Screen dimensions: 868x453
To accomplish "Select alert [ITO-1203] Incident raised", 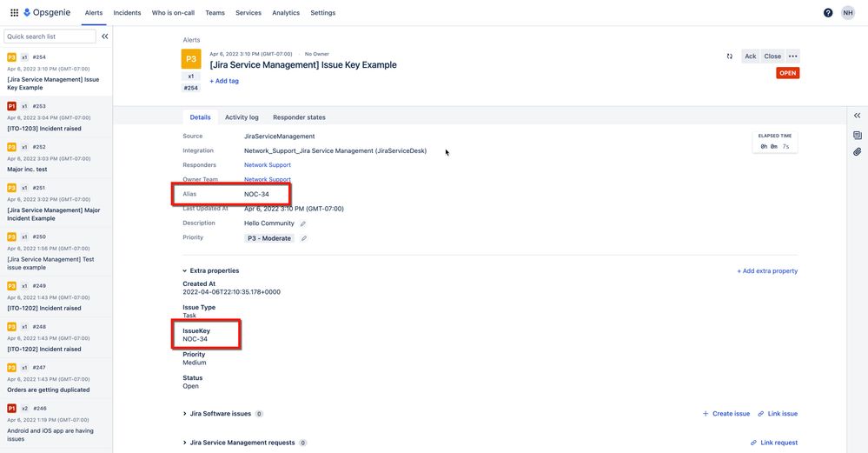I will [x=56, y=117].
